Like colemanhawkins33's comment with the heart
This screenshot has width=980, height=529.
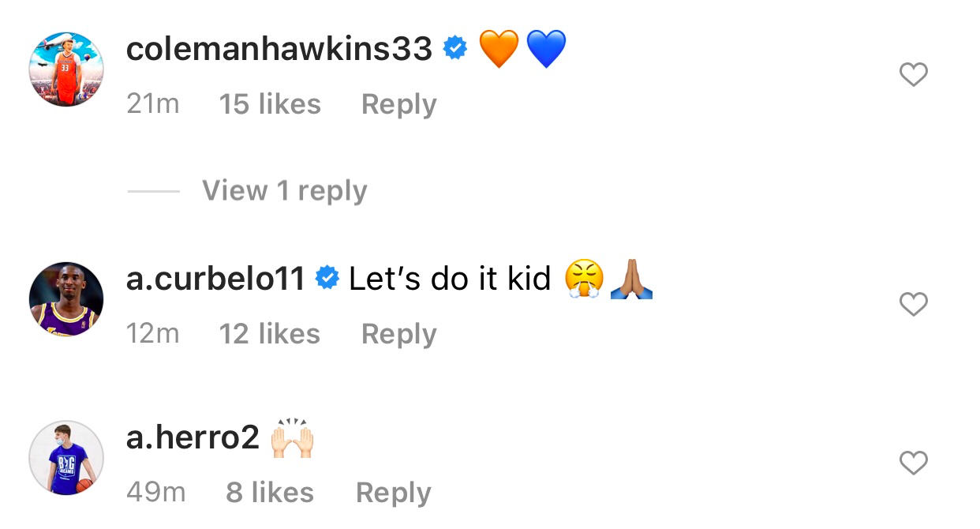pyautogui.click(x=913, y=75)
